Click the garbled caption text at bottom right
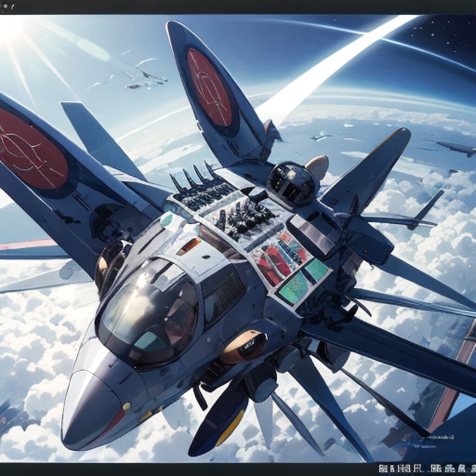 [426, 469]
